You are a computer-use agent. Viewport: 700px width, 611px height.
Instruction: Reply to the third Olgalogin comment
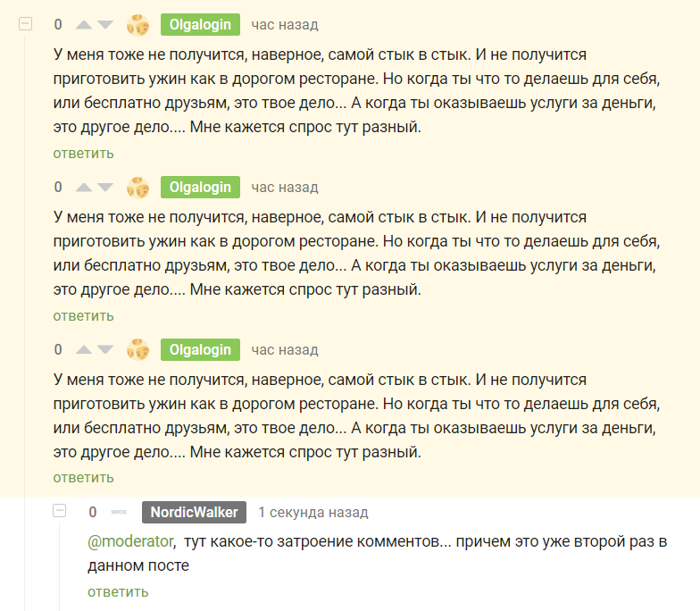coord(83,478)
